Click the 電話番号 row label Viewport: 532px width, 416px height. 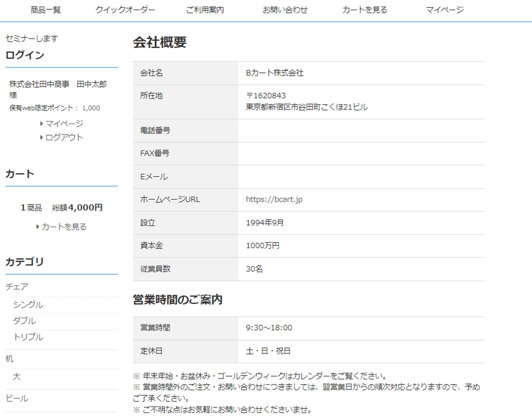[155, 130]
